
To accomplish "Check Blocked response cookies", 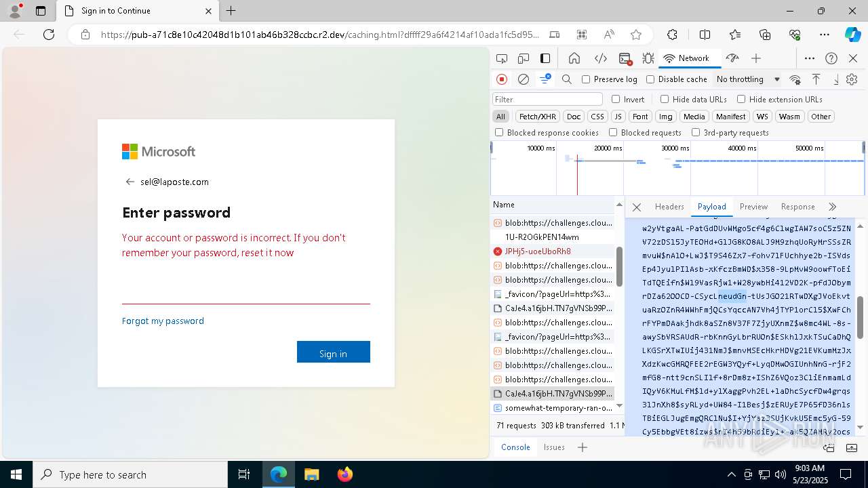I will pyautogui.click(x=499, y=132).
